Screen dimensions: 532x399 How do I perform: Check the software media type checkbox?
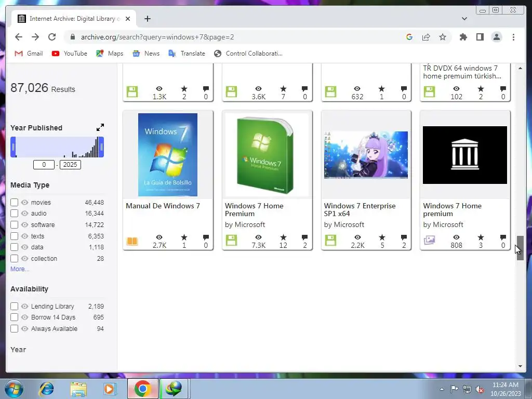point(14,225)
